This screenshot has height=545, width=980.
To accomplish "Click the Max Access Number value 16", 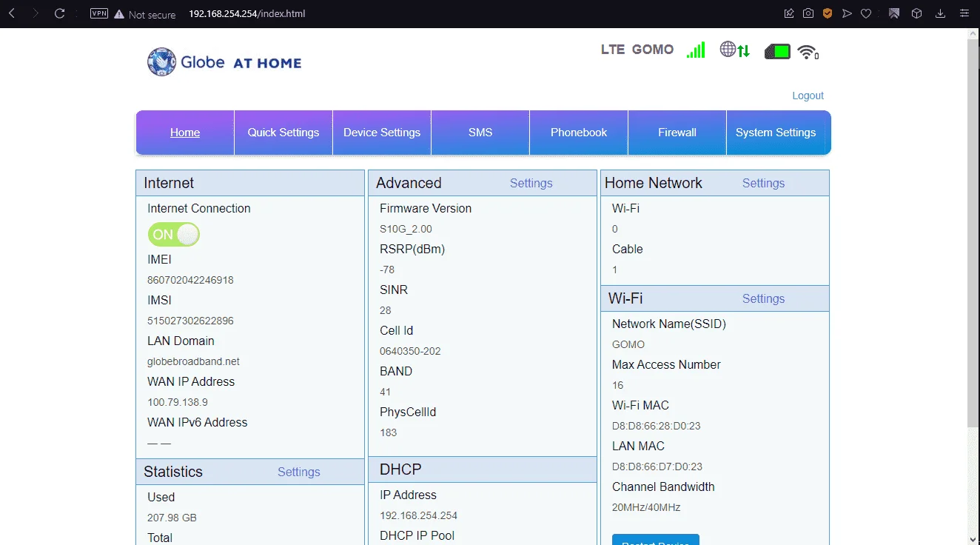I will (618, 385).
